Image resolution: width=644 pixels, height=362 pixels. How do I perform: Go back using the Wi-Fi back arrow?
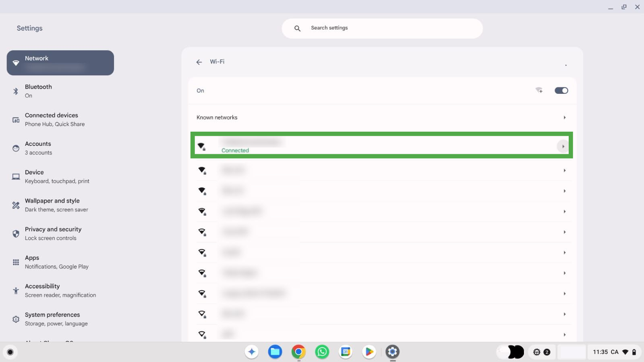pyautogui.click(x=199, y=62)
